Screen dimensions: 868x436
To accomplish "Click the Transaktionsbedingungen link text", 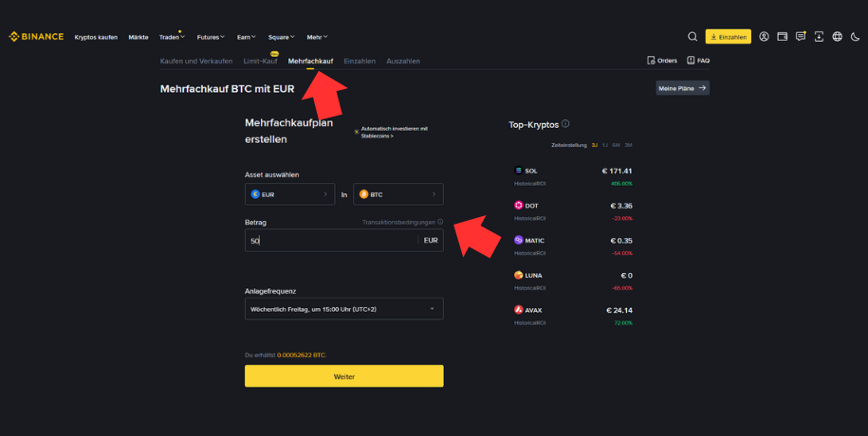I will point(398,222).
